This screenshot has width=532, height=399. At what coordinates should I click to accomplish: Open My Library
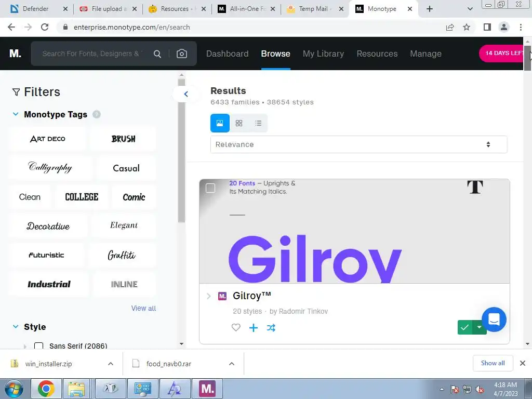[323, 54]
